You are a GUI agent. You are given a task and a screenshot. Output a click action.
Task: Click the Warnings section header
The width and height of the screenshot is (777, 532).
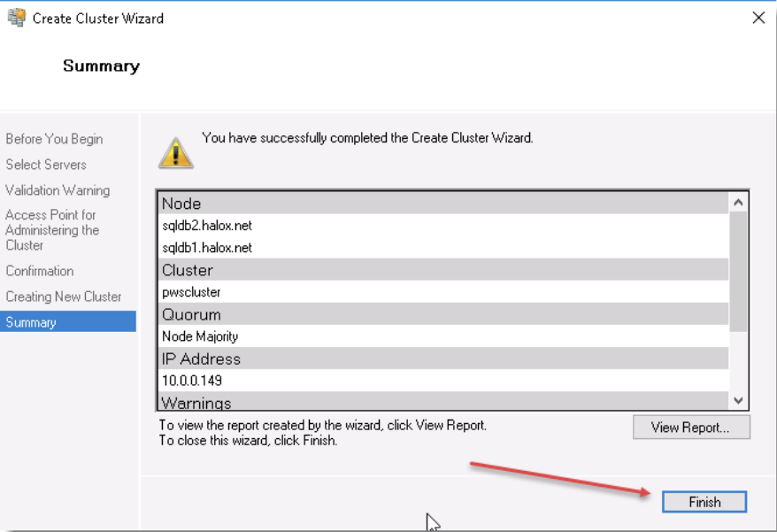(443, 401)
